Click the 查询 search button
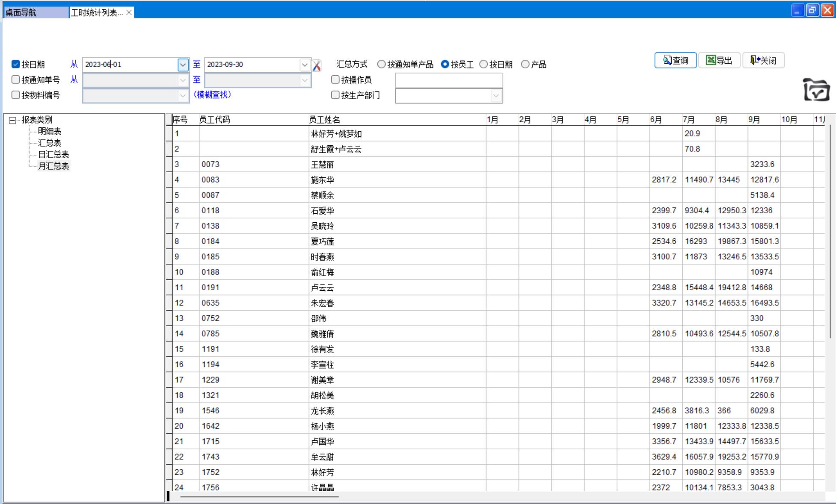 tap(675, 60)
